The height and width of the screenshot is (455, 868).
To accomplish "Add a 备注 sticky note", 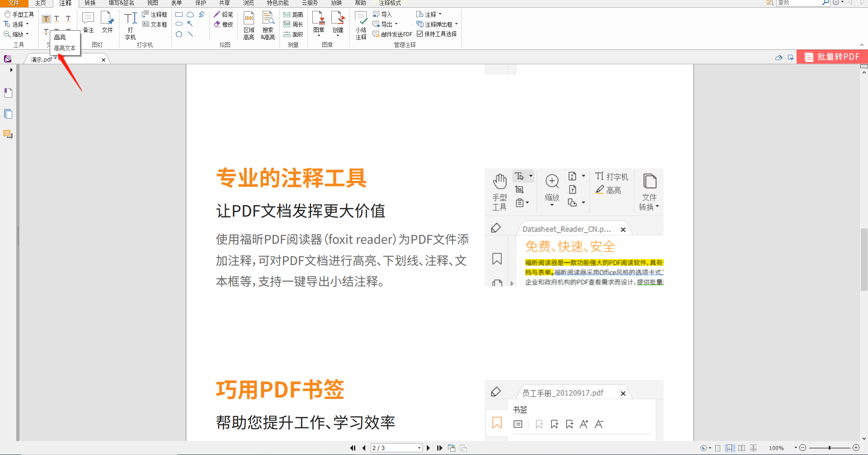I will (x=87, y=20).
